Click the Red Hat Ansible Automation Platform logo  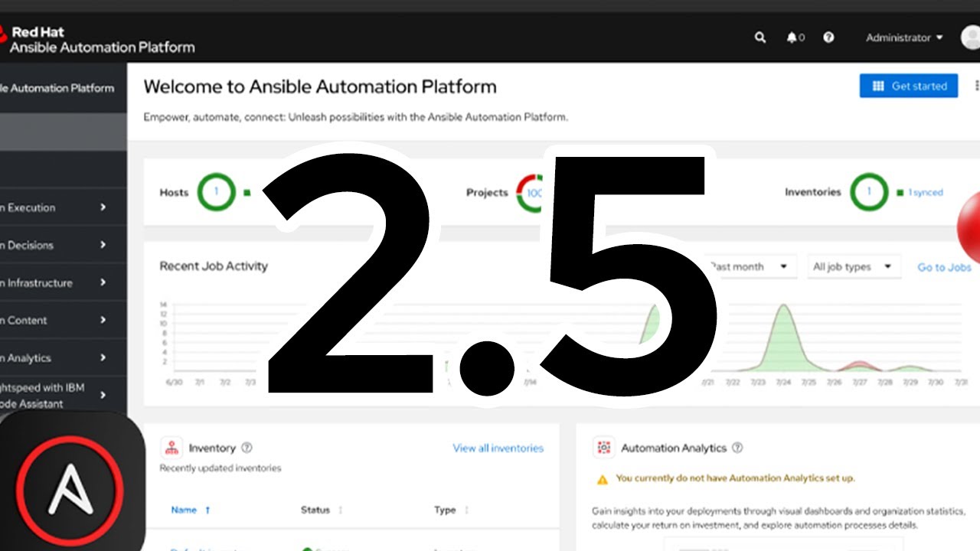point(97,39)
